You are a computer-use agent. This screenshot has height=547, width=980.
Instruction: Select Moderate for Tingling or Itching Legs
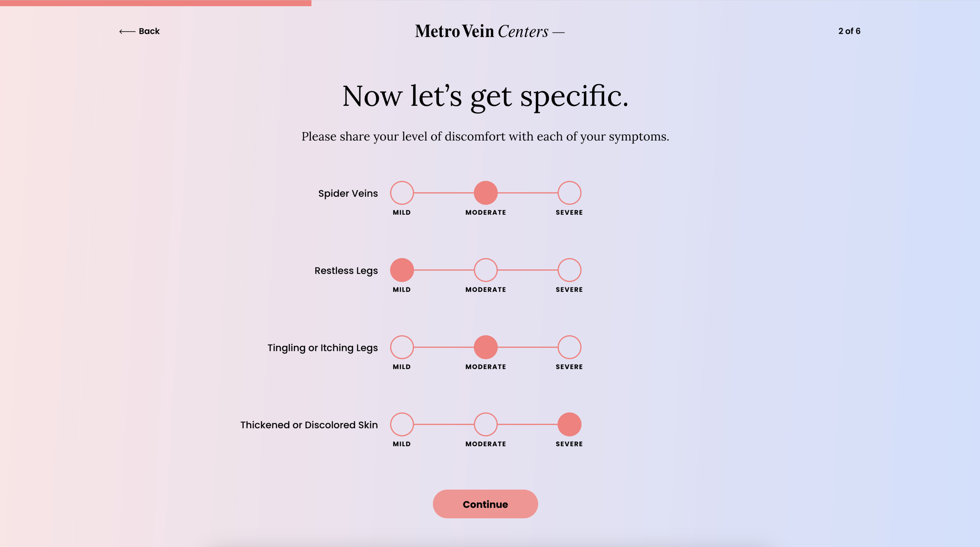point(485,347)
